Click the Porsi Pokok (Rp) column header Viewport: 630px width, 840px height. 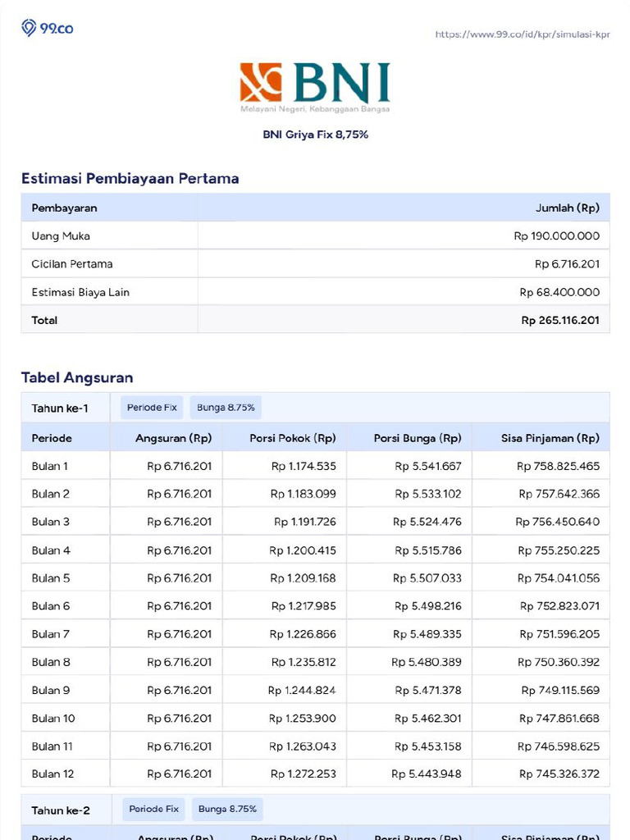pyautogui.click(x=293, y=438)
